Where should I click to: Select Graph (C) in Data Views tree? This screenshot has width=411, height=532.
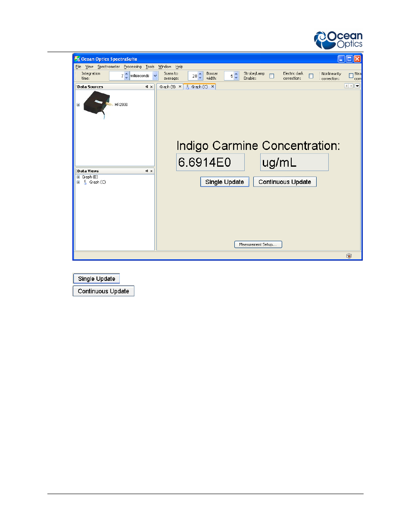pyautogui.click(x=97, y=182)
